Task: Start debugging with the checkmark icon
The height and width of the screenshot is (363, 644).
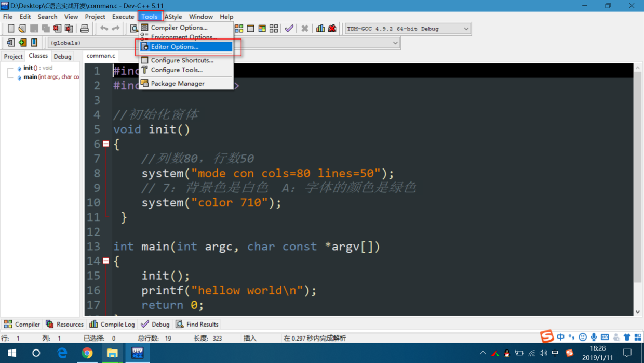Action: pos(289,29)
